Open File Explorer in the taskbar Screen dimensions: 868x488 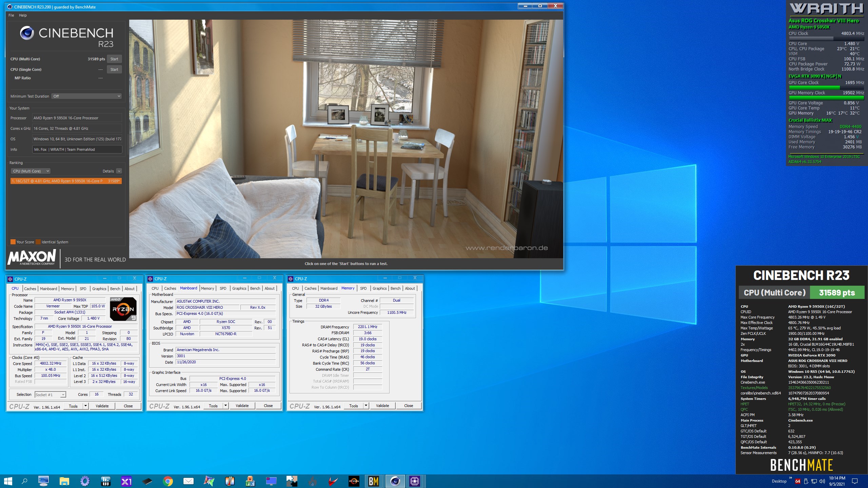click(64, 481)
